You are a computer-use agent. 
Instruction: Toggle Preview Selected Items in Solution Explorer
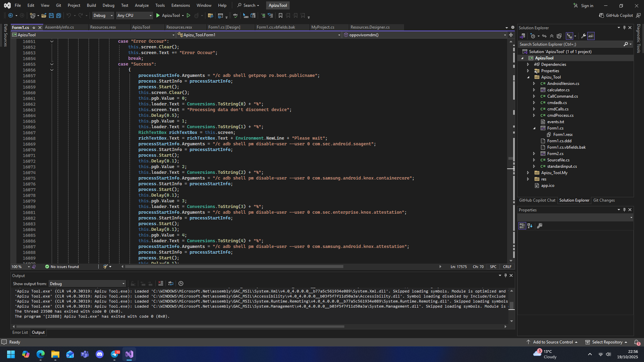click(591, 36)
